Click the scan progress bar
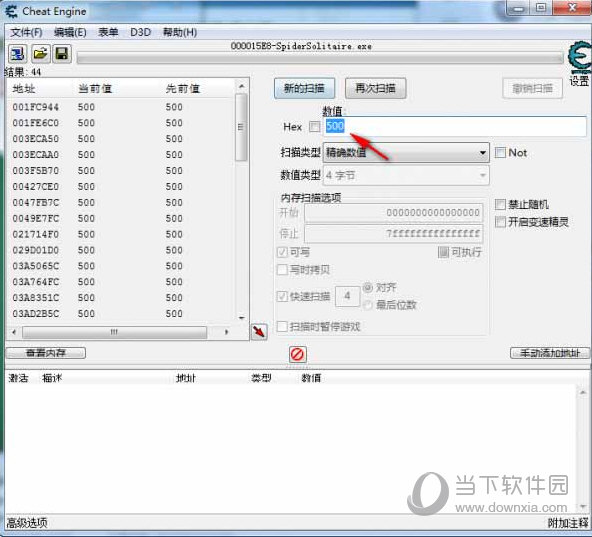Screen dimensions: 592x537 tap(320, 58)
